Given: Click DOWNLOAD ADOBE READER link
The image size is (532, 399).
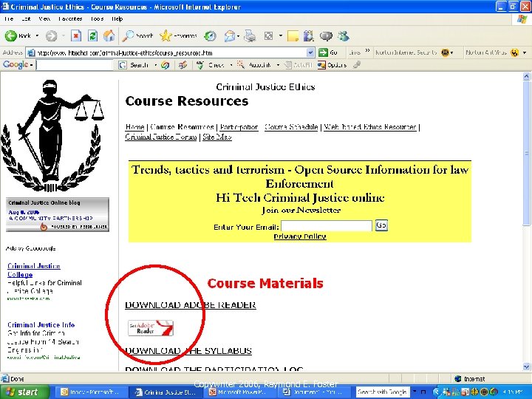Looking at the screenshot, I should pyautogui.click(x=191, y=304).
